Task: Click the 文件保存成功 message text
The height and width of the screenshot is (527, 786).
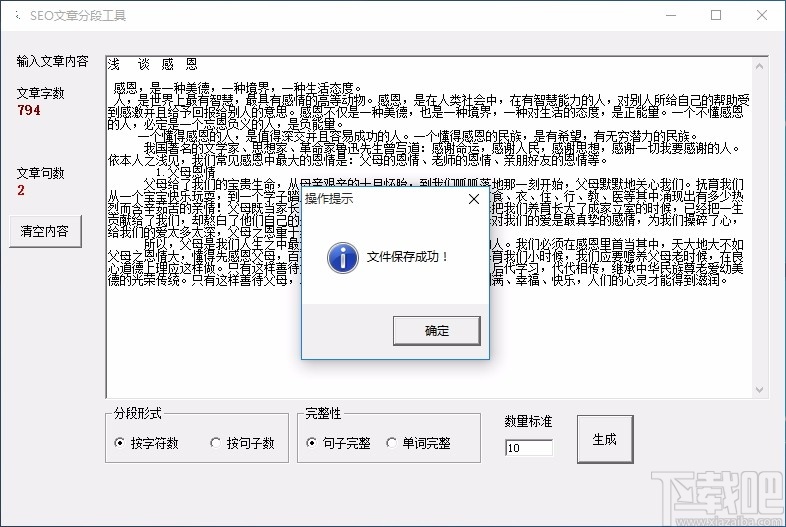Action: tap(408, 257)
